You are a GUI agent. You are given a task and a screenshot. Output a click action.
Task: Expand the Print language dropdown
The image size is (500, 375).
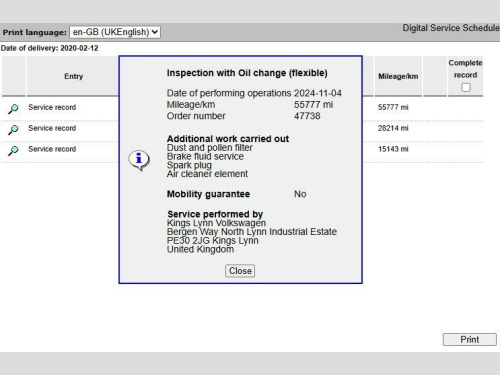115,32
